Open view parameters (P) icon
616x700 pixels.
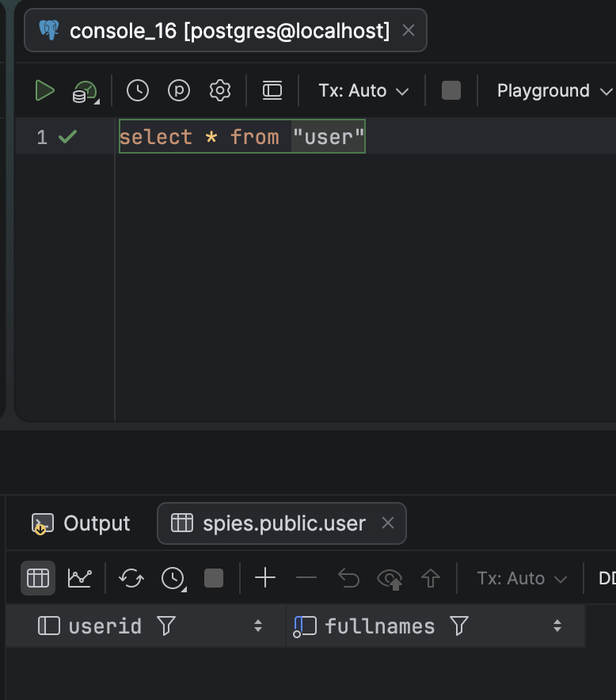[x=179, y=90]
